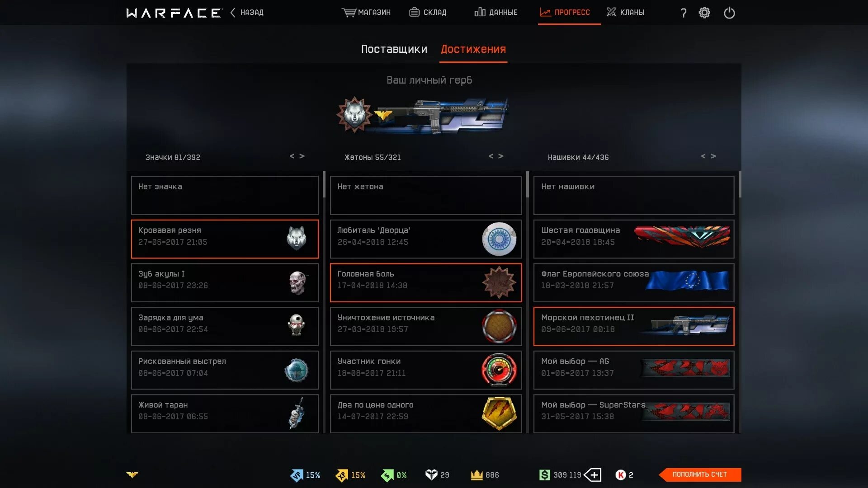
Task: Click the green dollar currency icon
Action: coord(544,475)
